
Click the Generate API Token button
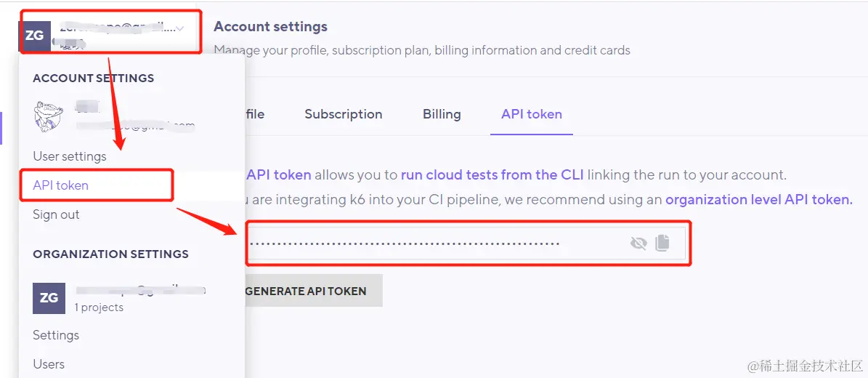click(x=313, y=291)
